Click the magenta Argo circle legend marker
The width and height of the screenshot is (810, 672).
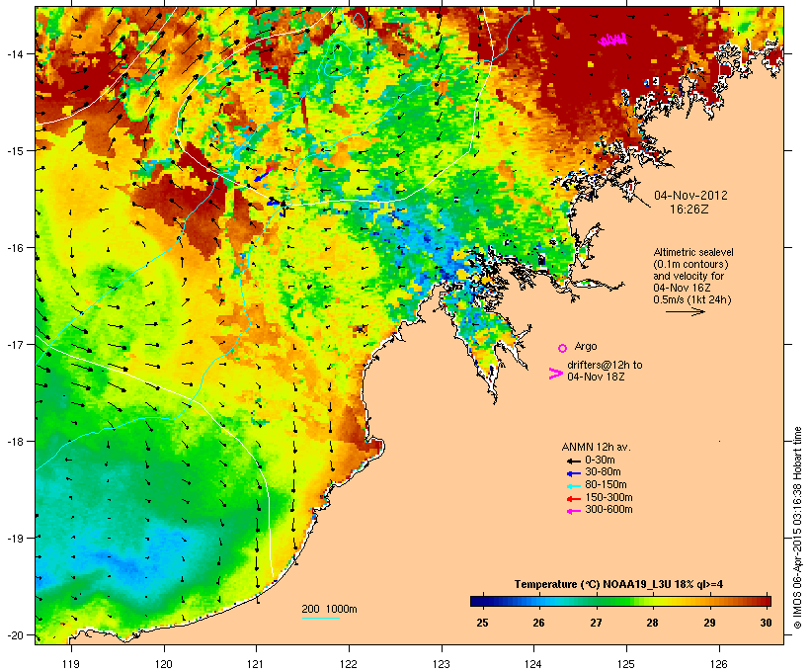[563, 348]
